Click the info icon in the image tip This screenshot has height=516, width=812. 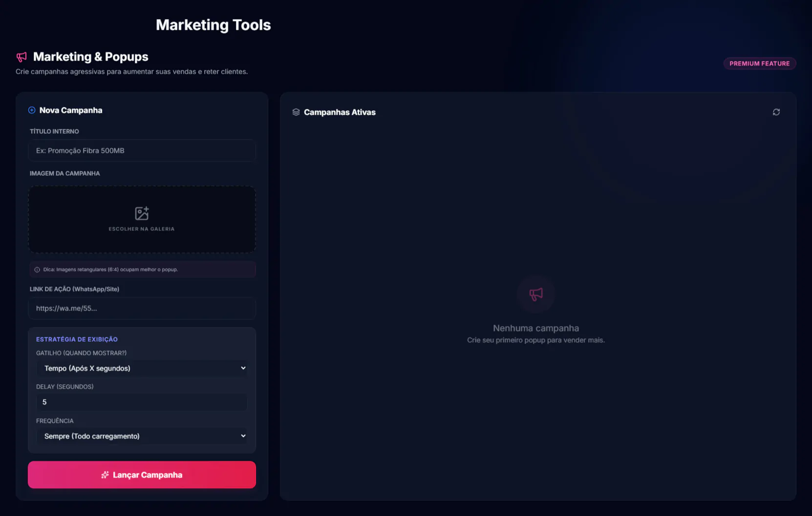click(37, 269)
